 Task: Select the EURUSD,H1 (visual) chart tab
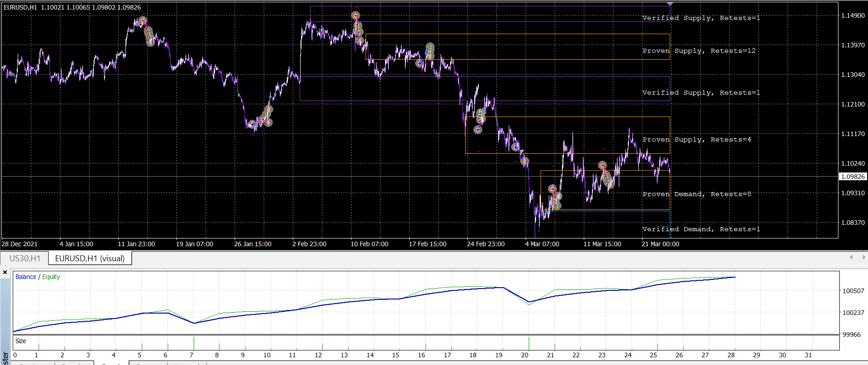pyautogui.click(x=90, y=259)
